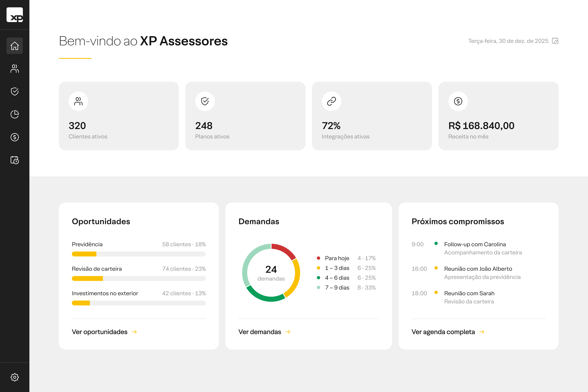Open the Clients section in sidebar
Viewport: 588px width, 392px height.
coord(15,68)
